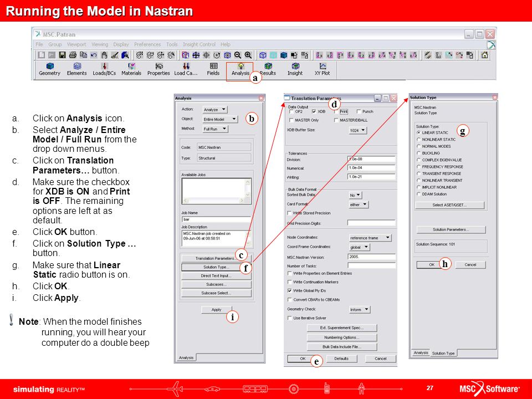Screen dimensions: 532x399
Task: Open the Sorted Bulk Data dropdown
Action: [x=355, y=195]
